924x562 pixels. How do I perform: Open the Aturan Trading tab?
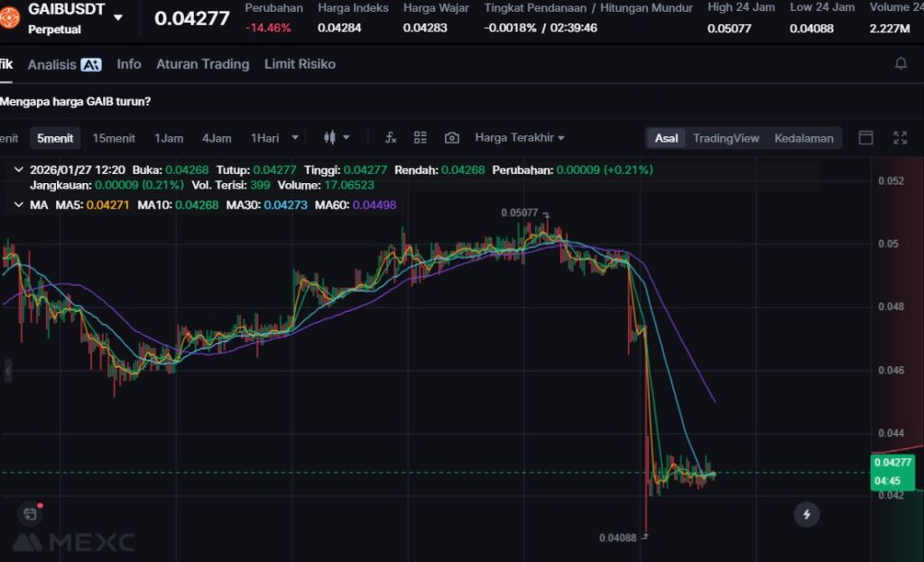[x=202, y=64]
